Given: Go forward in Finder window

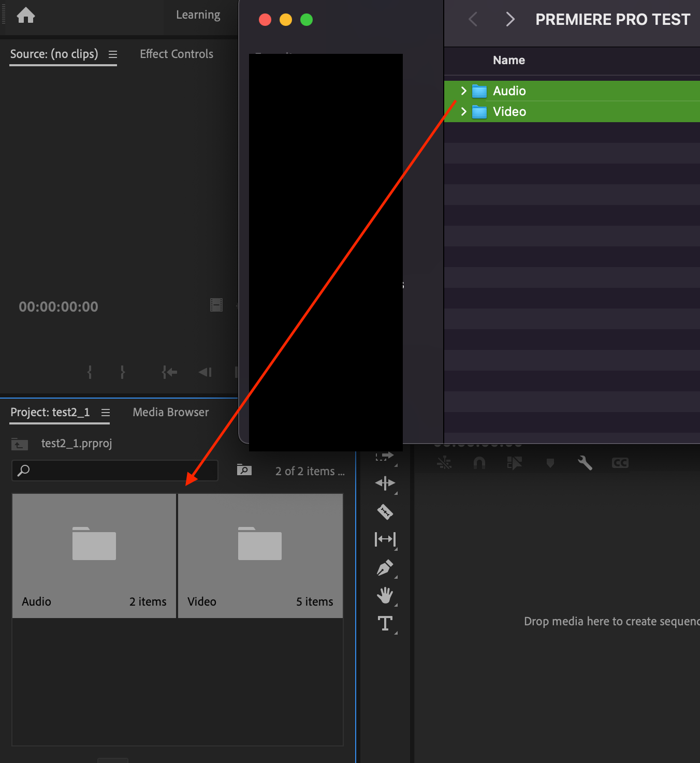Looking at the screenshot, I should point(510,20).
